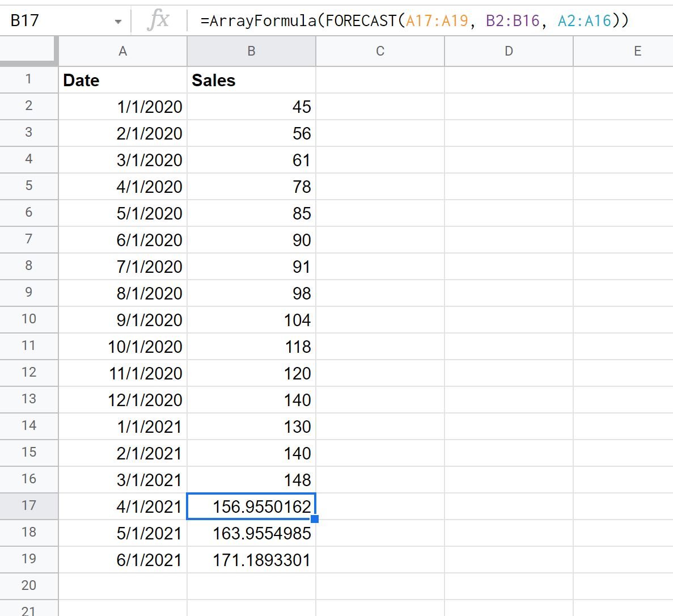Click forecast value 156.9550162
This screenshot has height=616, width=673.
coord(252,506)
